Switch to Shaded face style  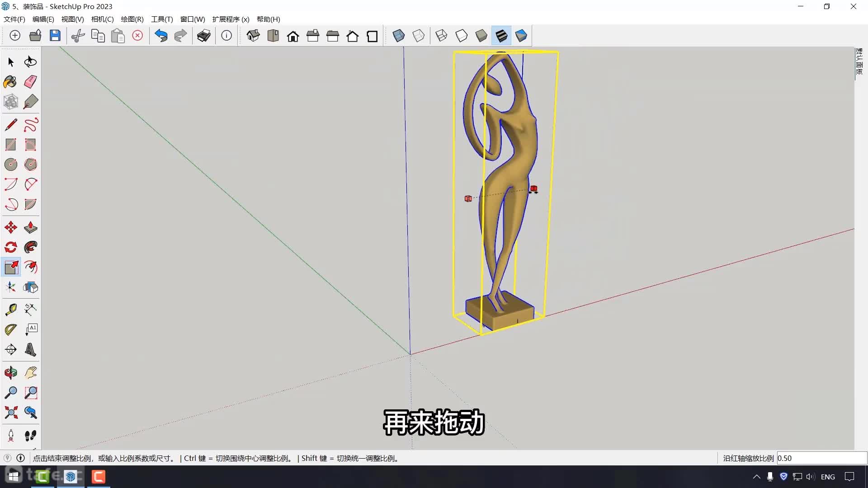pos(481,36)
